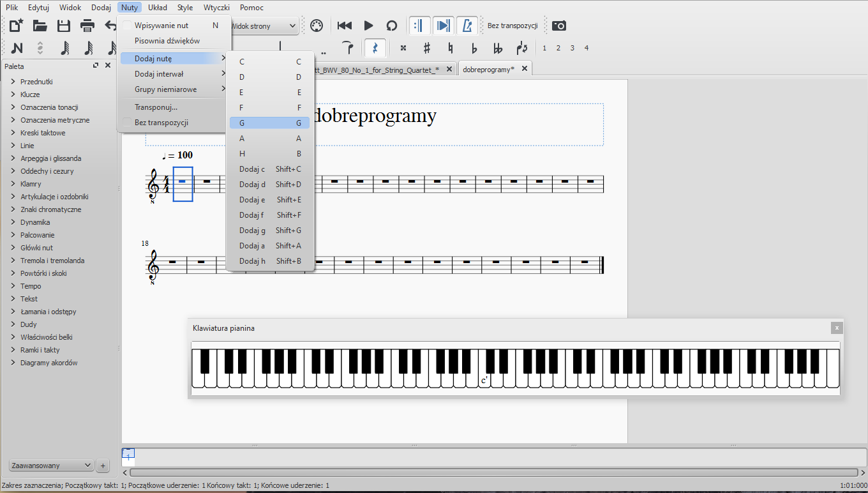Toggle the metronome

(x=467, y=26)
